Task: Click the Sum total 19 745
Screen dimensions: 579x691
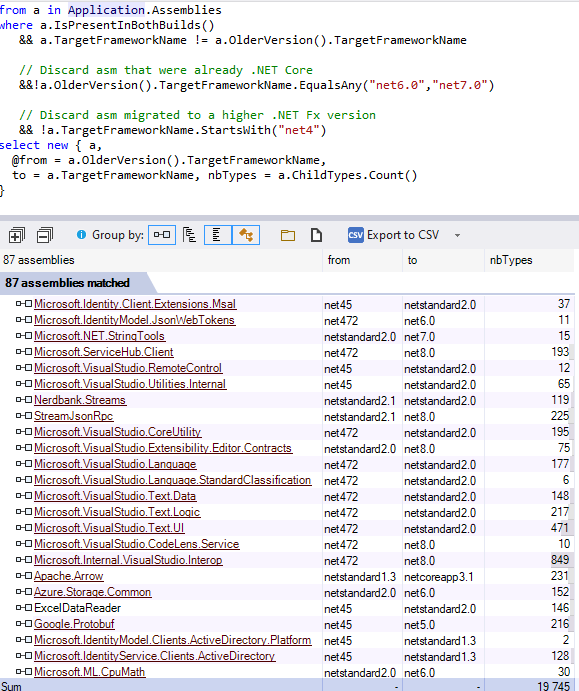Action: pos(553,686)
